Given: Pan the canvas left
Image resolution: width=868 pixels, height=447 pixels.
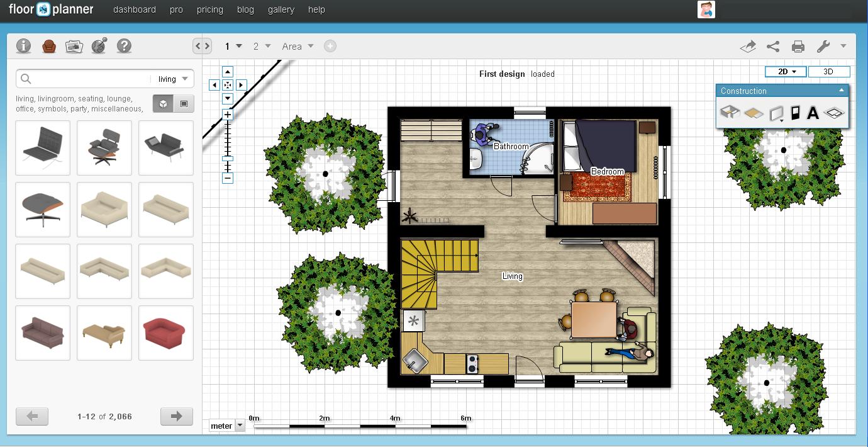Looking at the screenshot, I should coord(214,85).
